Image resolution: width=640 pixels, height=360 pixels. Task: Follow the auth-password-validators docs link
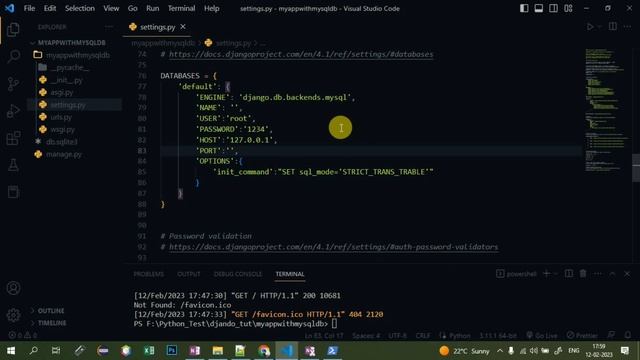pyautogui.click(x=333, y=247)
